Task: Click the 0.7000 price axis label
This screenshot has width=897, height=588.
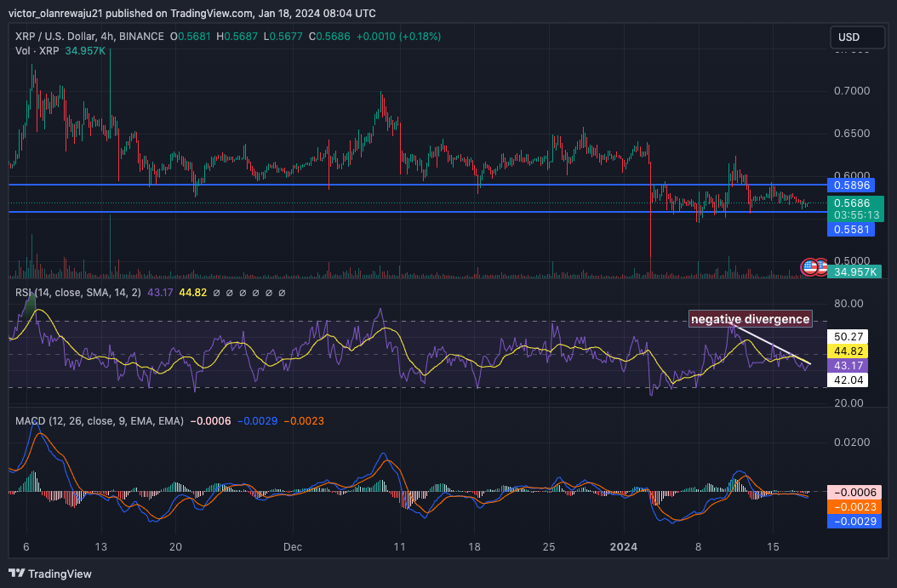Action: coord(852,91)
